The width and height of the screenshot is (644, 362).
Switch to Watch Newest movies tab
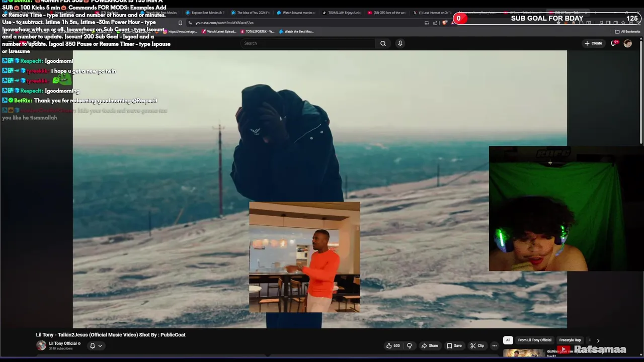click(x=296, y=13)
